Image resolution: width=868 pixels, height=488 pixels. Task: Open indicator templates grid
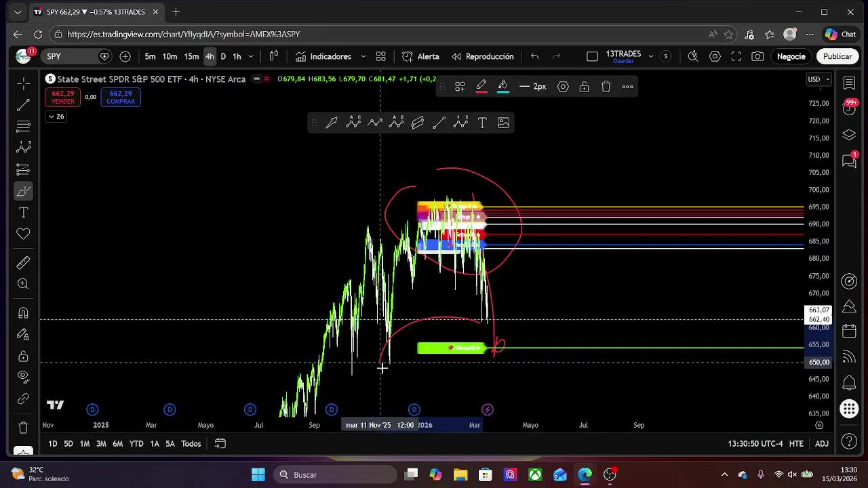381,56
